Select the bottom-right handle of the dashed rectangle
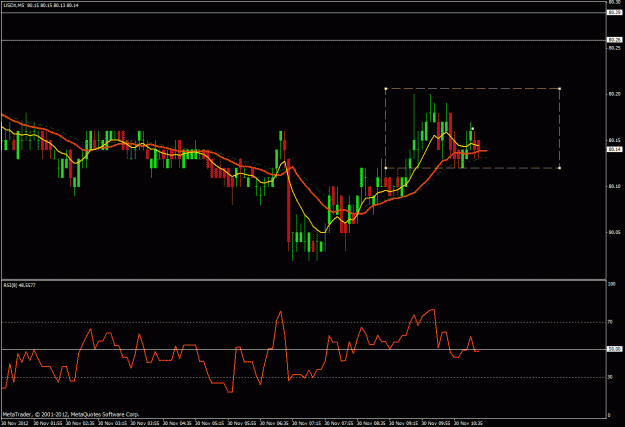625x427 pixels. [560, 168]
